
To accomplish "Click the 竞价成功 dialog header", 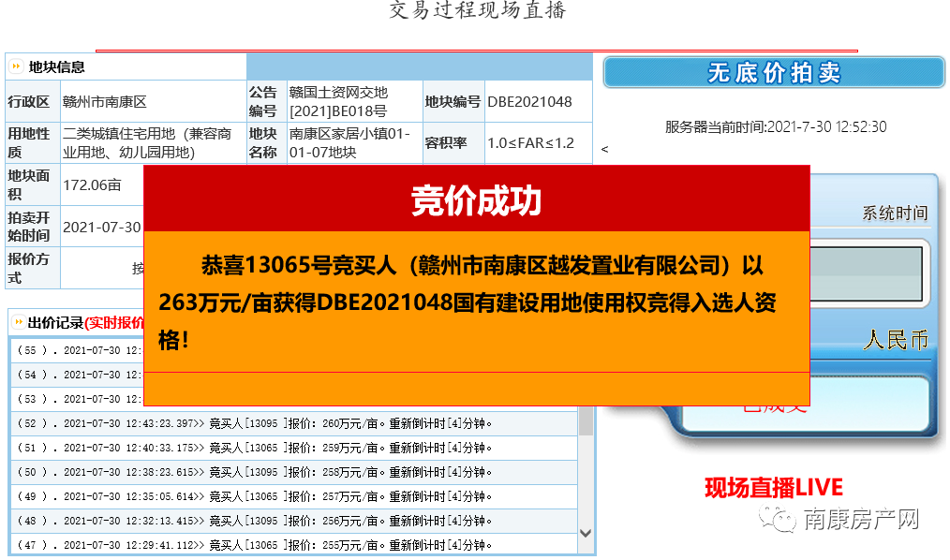I will pos(476,200).
